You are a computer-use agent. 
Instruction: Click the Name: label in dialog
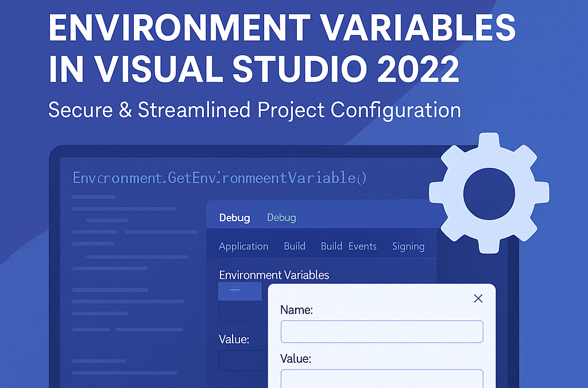tap(296, 310)
